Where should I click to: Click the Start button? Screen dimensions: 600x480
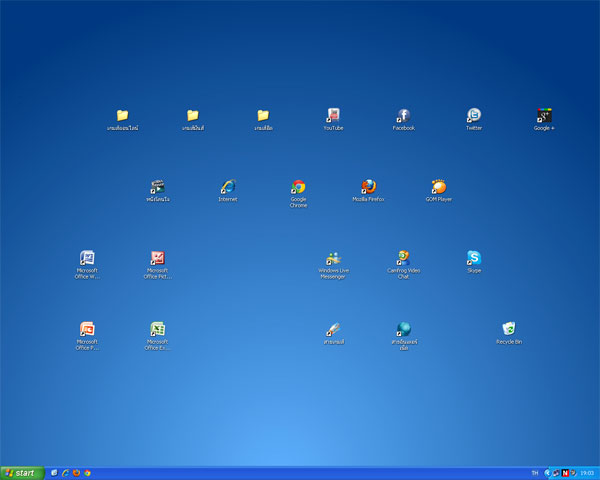[x=21, y=473]
